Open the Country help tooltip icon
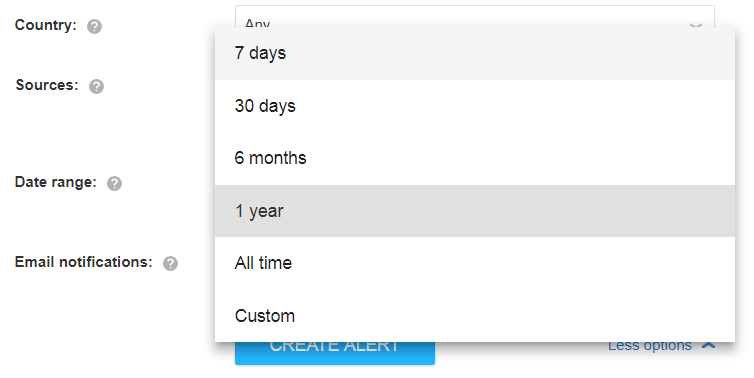 (x=94, y=26)
